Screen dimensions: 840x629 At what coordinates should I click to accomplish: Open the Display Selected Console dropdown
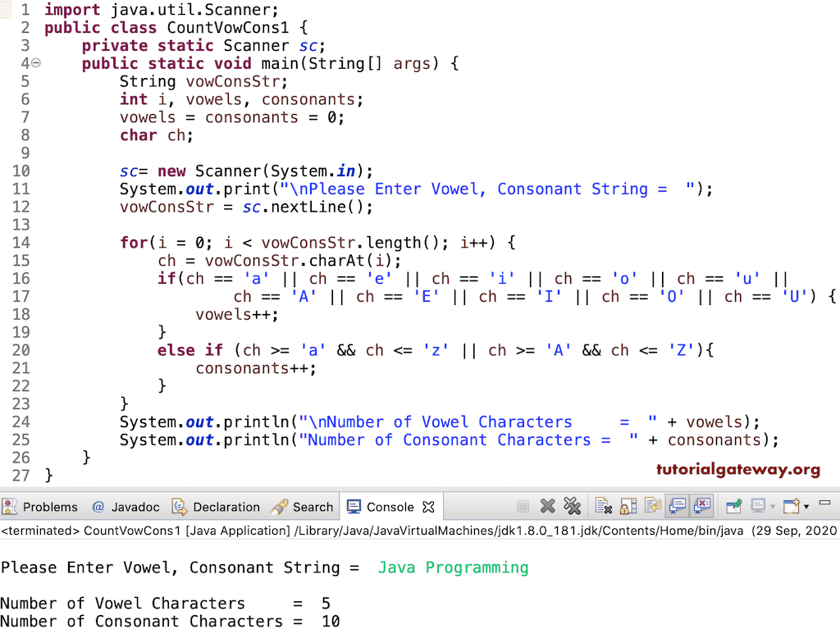click(772, 506)
